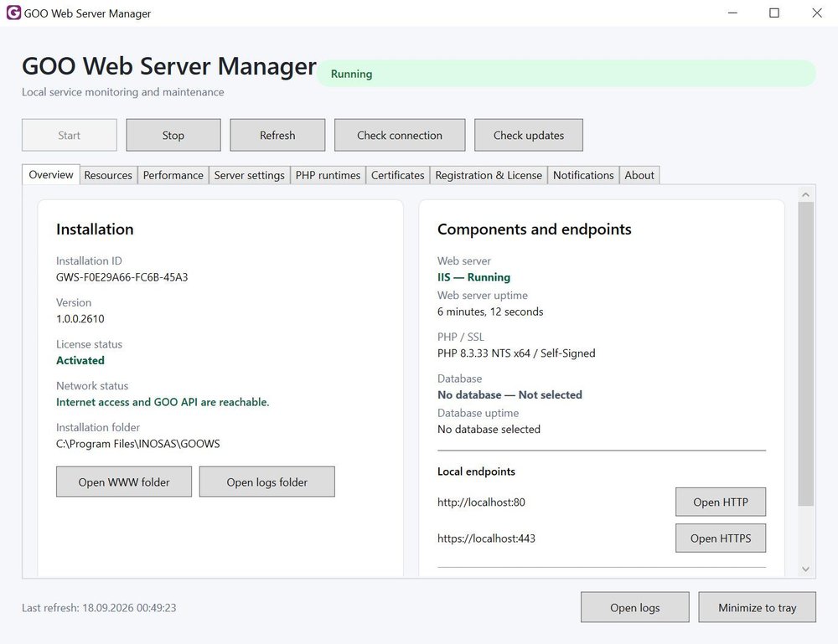The width and height of the screenshot is (838, 644).
Task: View the Notifications tab
Action: click(583, 175)
